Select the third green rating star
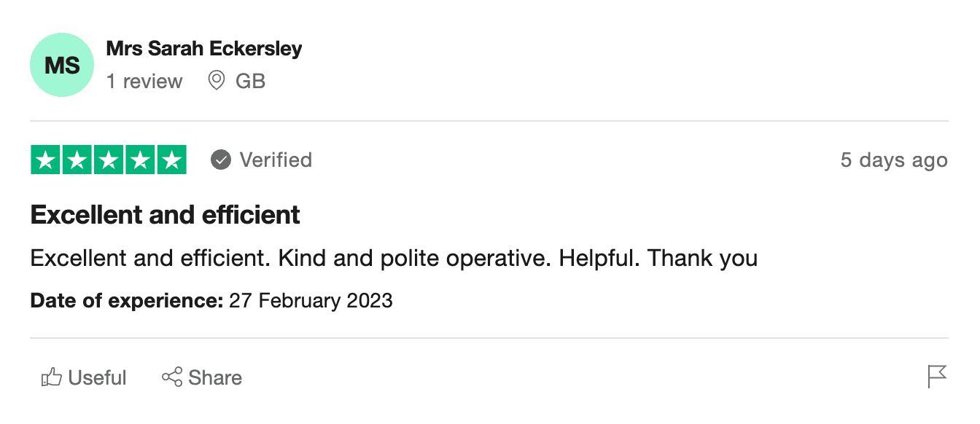This screenshot has width=980, height=424. [109, 160]
